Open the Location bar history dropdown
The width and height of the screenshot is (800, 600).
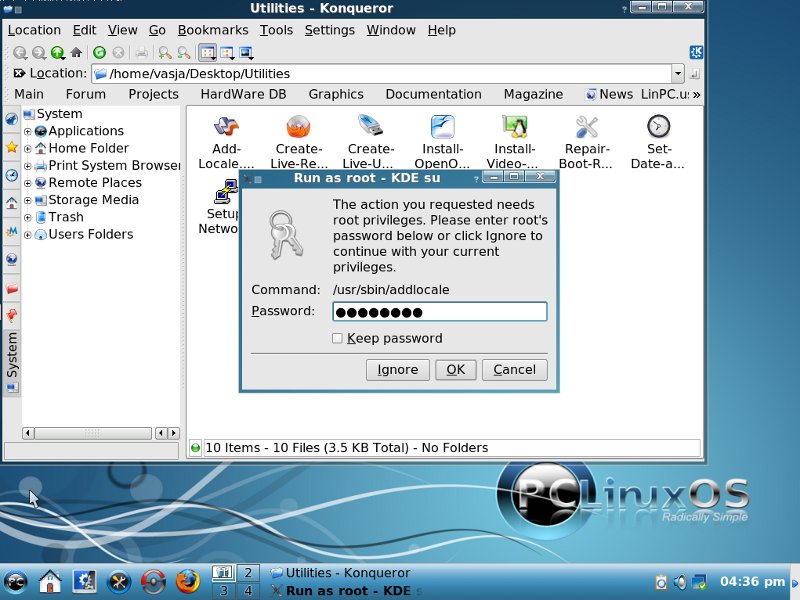pyautogui.click(x=677, y=74)
